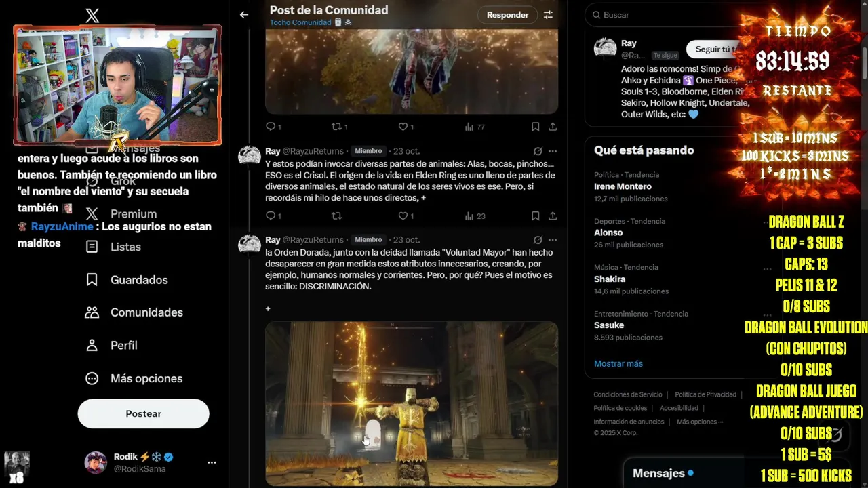The width and height of the screenshot is (868, 488).
Task: Open more options on the 'Y estos podían' post
Action: point(553,151)
